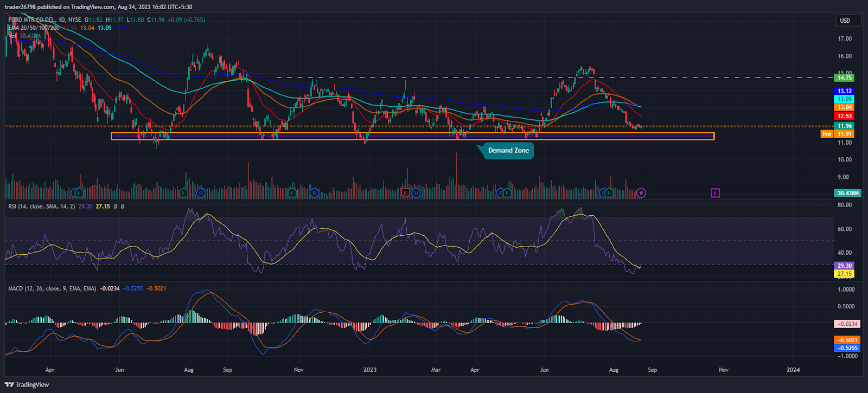Viewport: 868px width, 393px height.
Task: Select the Demand Zone callout label
Action: 508,151
